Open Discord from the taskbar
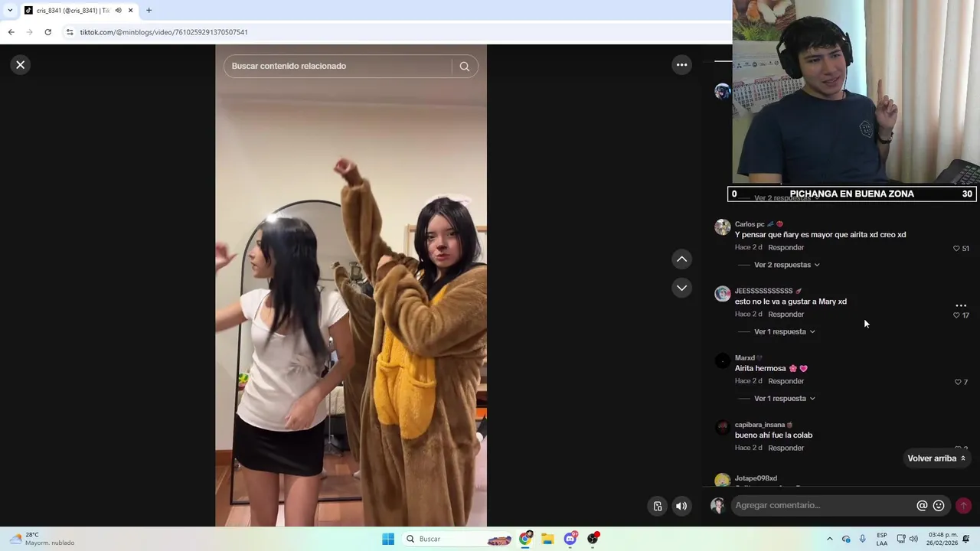This screenshot has height=551, width=980. click(x=570, y=539)
